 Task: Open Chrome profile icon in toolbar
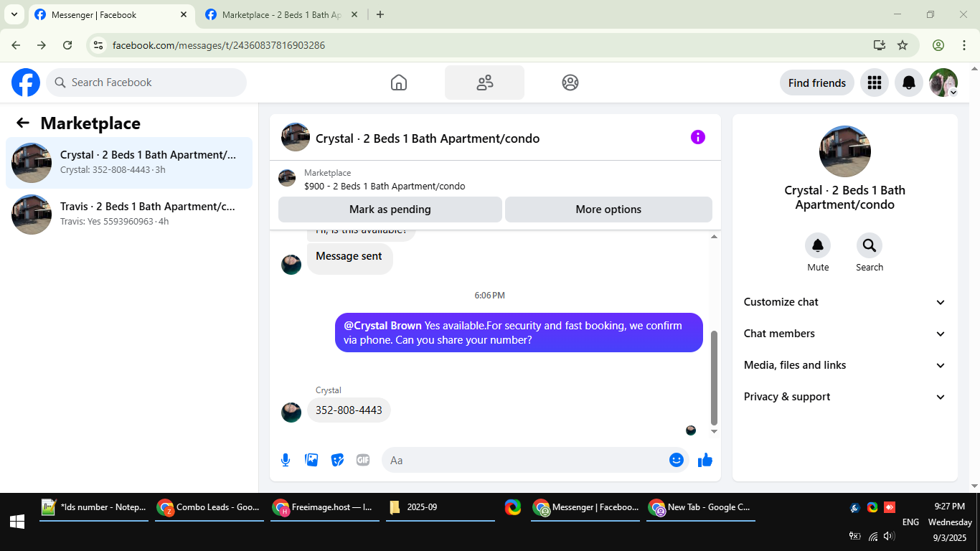938,45
